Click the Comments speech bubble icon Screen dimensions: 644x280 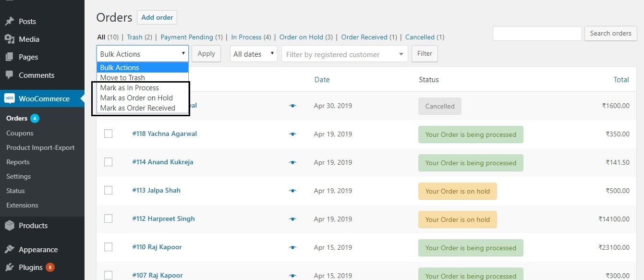click(x=9, y=75)
